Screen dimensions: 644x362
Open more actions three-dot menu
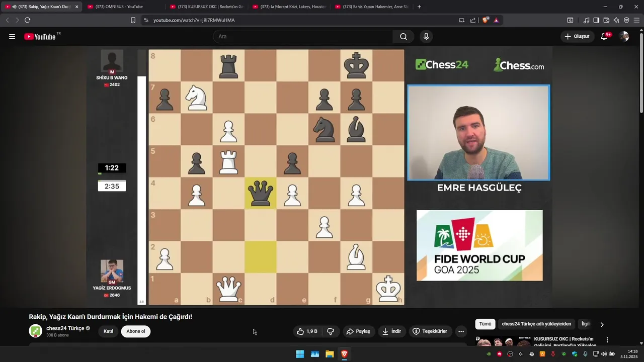point(461,331)
